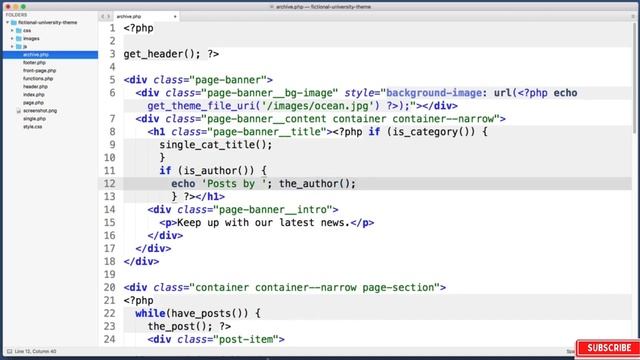Image resolution: width=640 pixels, height=360 pixels.
Task: Click the screenshot.png image file icon
Action: [19, 111]
